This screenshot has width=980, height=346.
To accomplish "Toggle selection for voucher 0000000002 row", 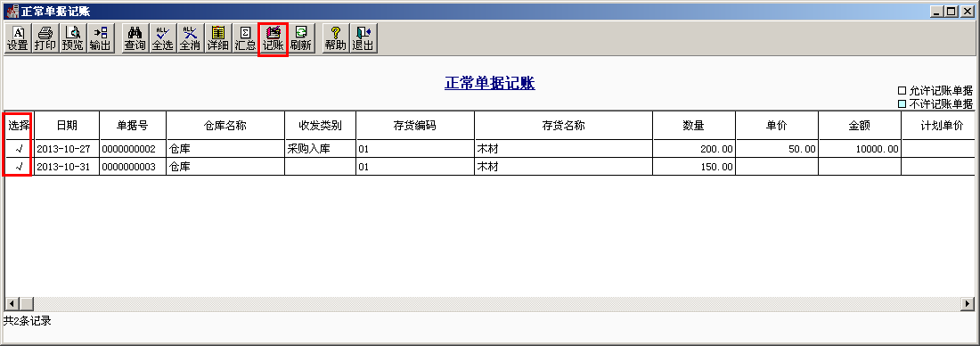I will (x=19, y=149).
